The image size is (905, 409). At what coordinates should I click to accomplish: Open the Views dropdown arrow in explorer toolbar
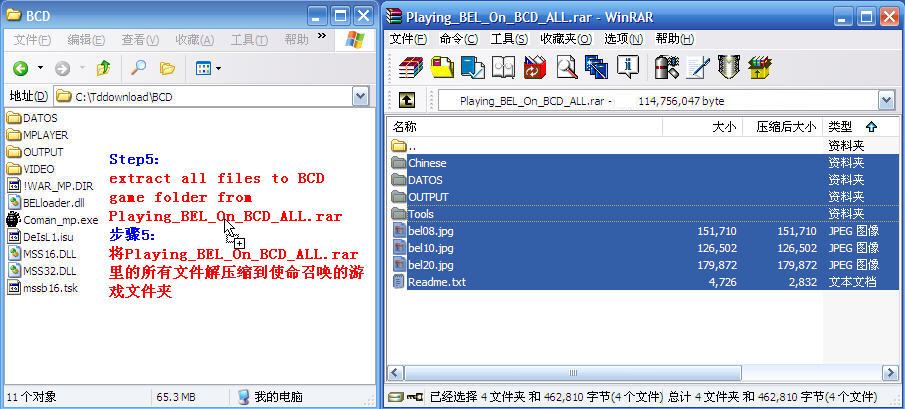[x=218, y=69]
